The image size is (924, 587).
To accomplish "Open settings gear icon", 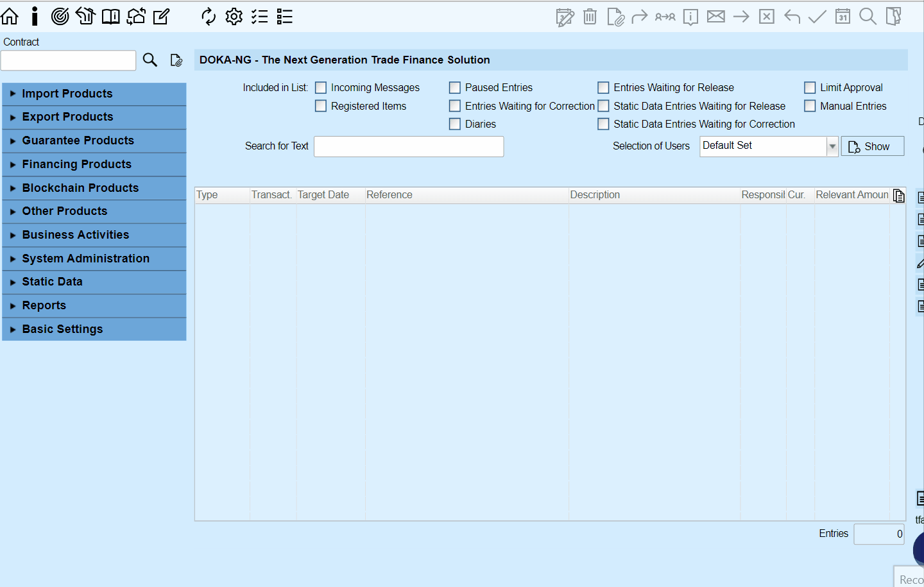I will click(234, 16).
